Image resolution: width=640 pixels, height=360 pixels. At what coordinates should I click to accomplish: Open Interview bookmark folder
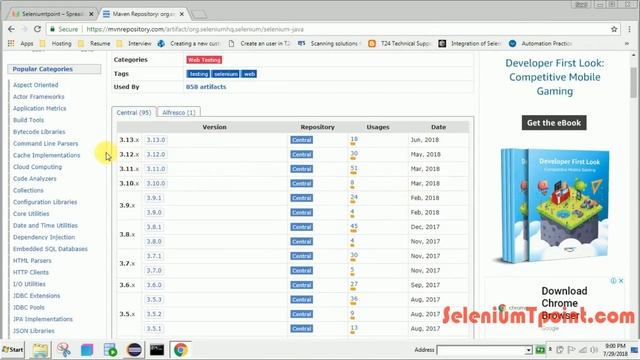point(134,43)
